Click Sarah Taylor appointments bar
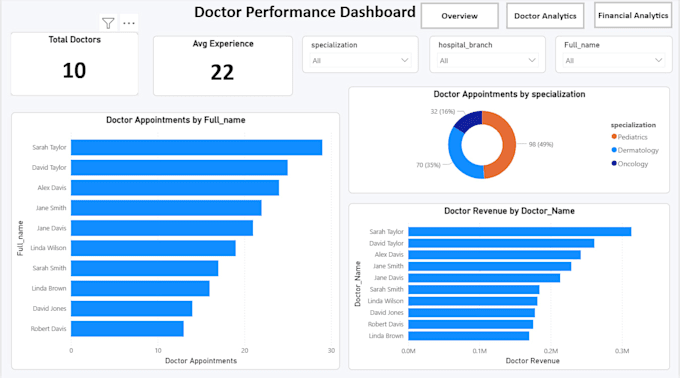This screenshot has width=680, height=378. tap(196, 147)
